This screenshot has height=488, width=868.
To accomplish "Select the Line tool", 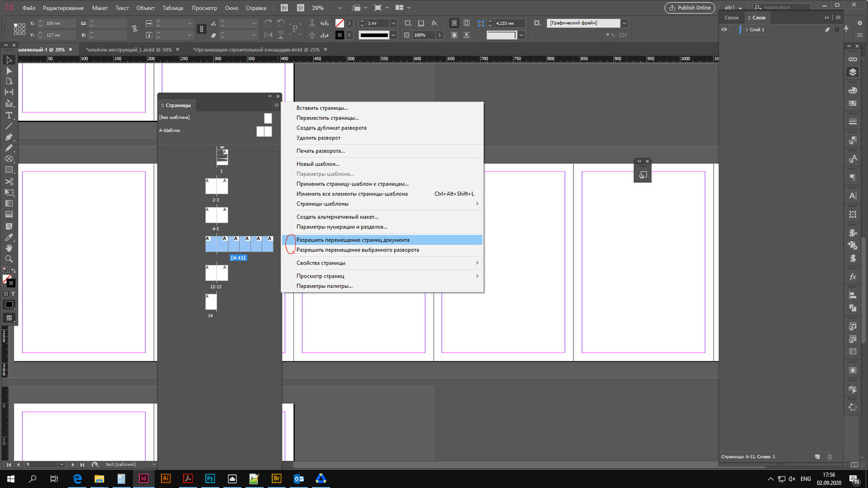I will tap(9, 126).
